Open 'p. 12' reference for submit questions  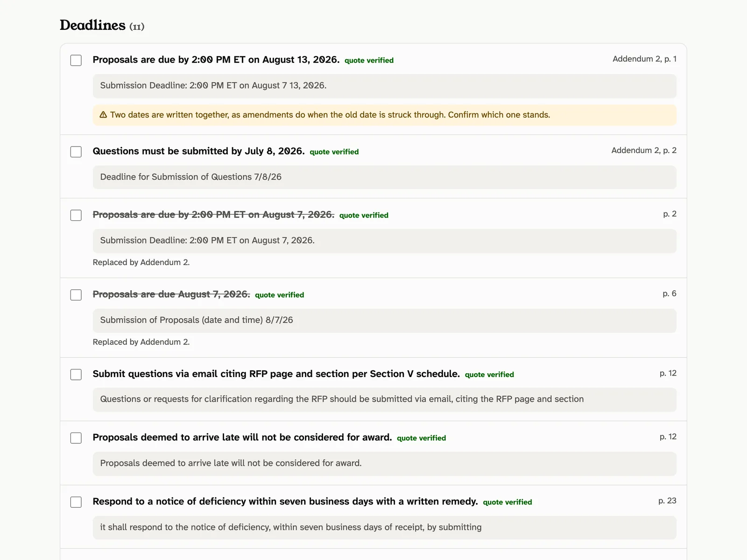pyautogui.click(x=668, y=373)
